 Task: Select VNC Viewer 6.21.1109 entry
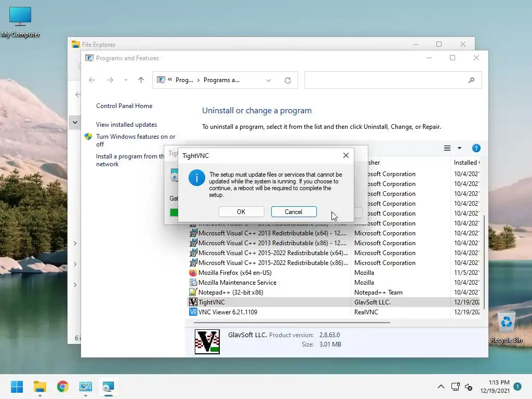[334, 312]
